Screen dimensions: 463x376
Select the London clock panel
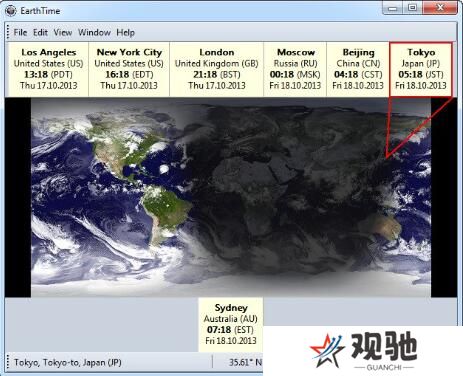pyautogui.click(x=217, y=69)
